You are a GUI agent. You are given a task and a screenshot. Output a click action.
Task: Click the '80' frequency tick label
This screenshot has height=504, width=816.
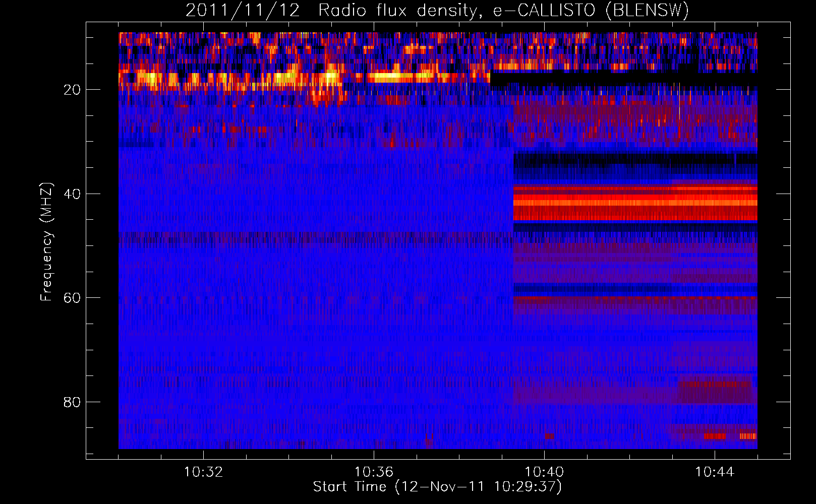click(x=72, y=402)
